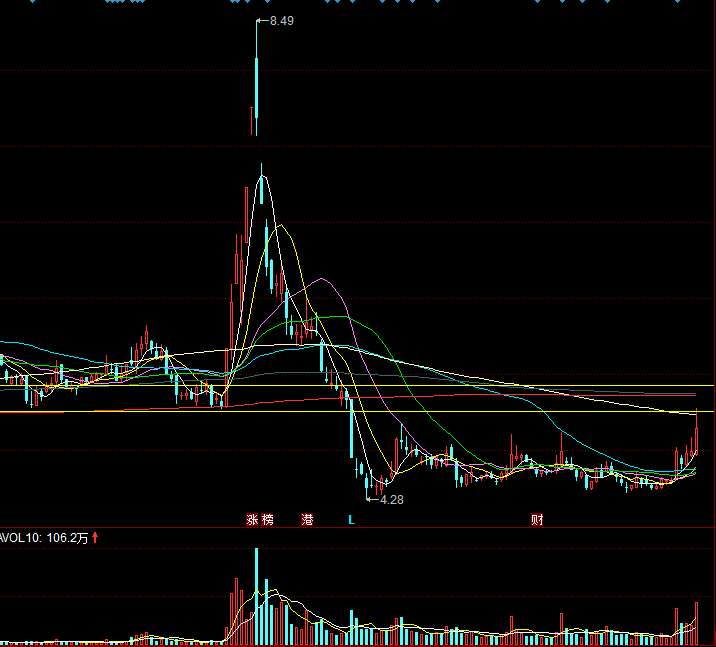Viewport: 716px width, 647px height.
Task: Click the 8.49 high price label
Action: click(x=281, y=20)
